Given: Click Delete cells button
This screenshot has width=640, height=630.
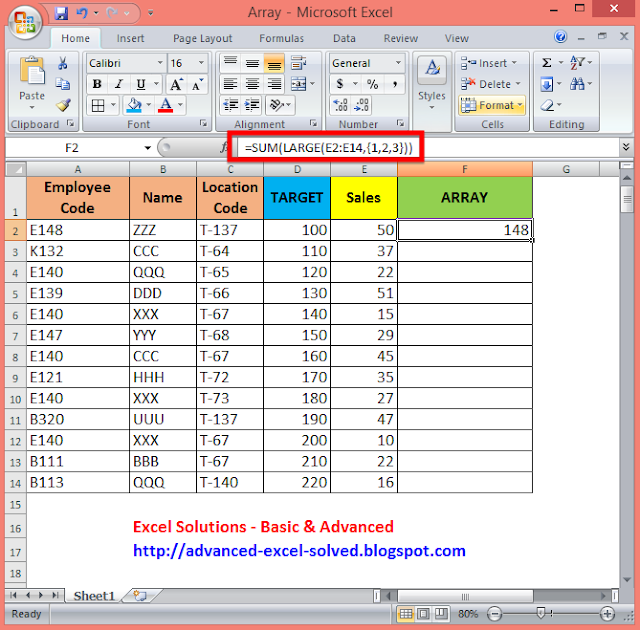Looking at the screenshot, I should [x=491, y=84].
